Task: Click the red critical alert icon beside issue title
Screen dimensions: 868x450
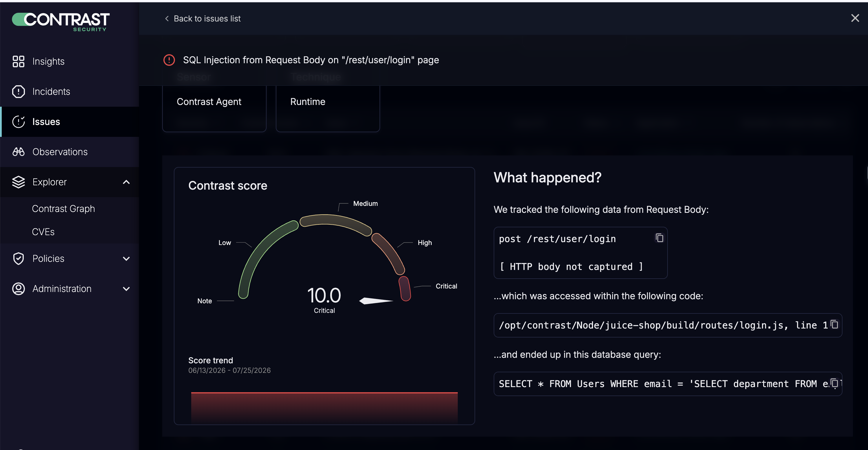Action: [x=169, y=60]
